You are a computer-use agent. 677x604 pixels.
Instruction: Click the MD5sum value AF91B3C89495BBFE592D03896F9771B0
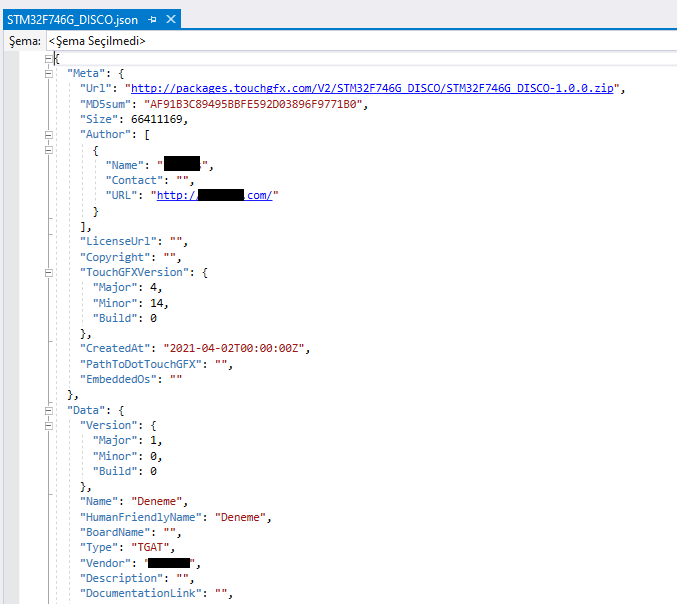pyautogui.click(x=253, y=104)
